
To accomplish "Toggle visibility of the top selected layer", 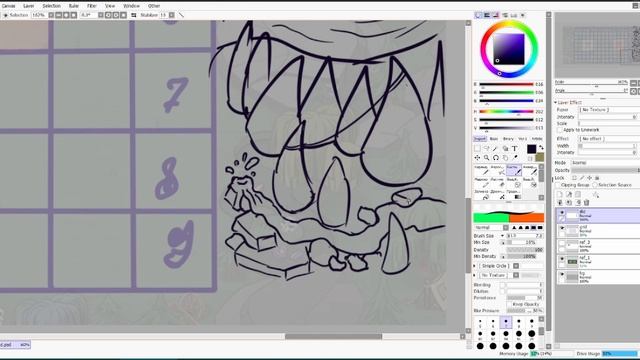I will coord(562,212).
